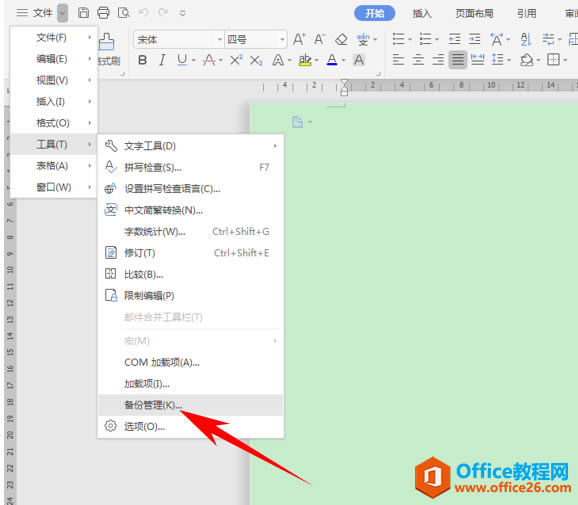The image size is (578, 505).
Task: Open the font color dropdown arrow
Action: pyautogui.click(x=344, y=60)
